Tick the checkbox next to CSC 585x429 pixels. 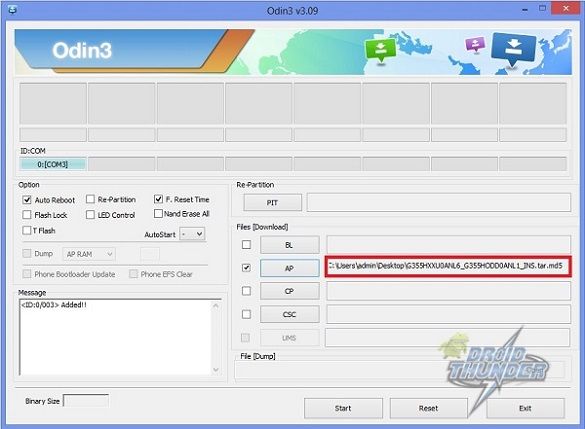[246, 314]
